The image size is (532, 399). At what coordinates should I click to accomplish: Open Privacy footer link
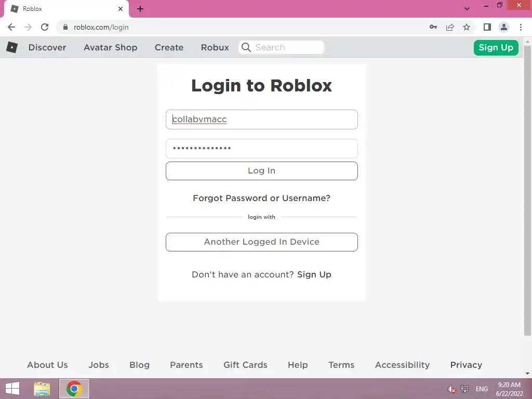tap(466, 365)
